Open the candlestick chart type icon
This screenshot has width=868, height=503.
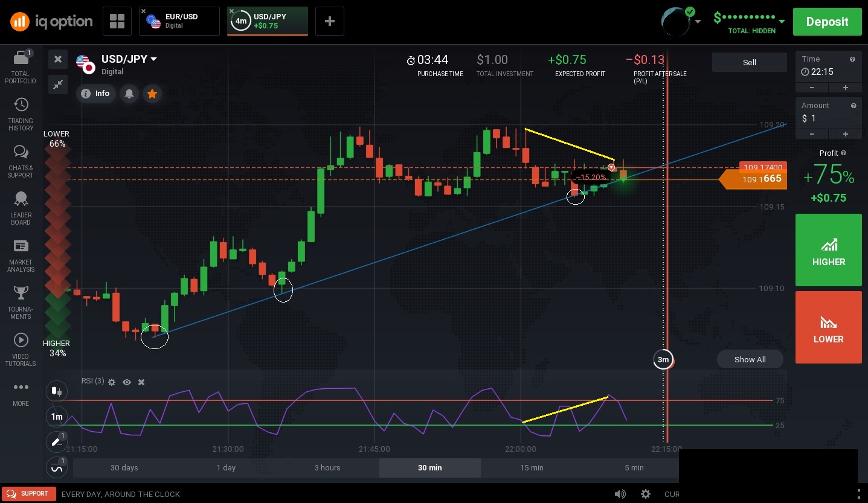57,391
